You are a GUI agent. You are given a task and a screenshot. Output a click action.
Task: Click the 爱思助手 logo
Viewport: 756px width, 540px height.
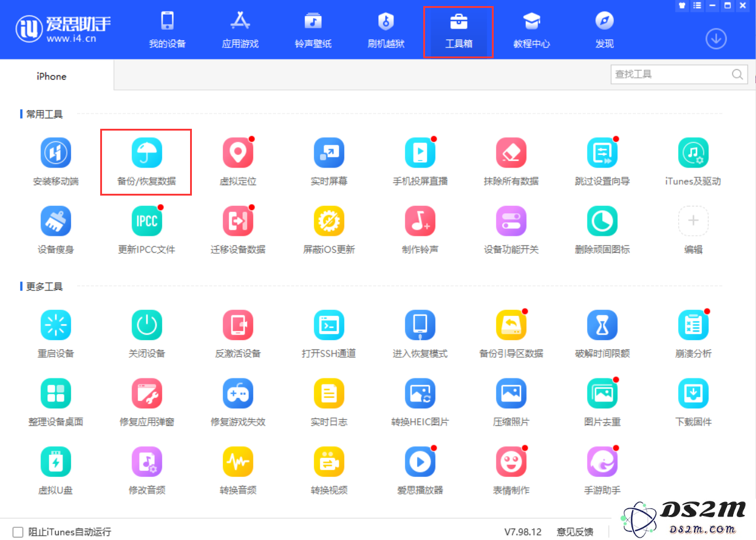63,29
